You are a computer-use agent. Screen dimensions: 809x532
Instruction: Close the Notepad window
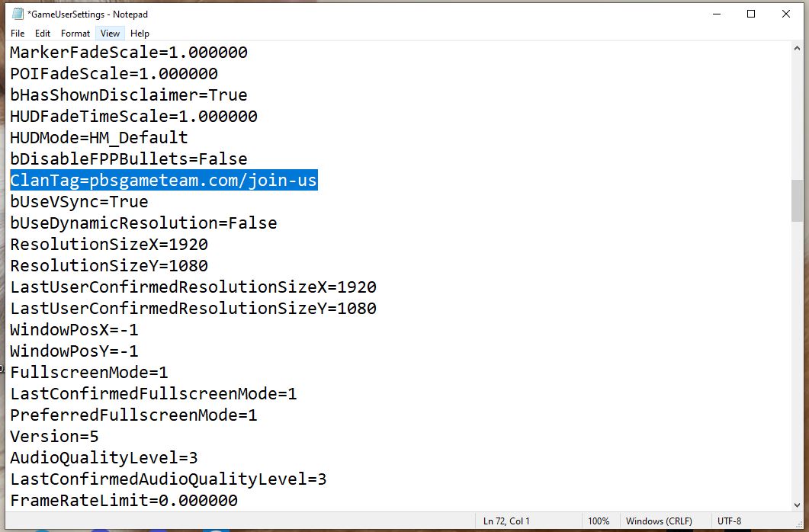tap(786, 14)
